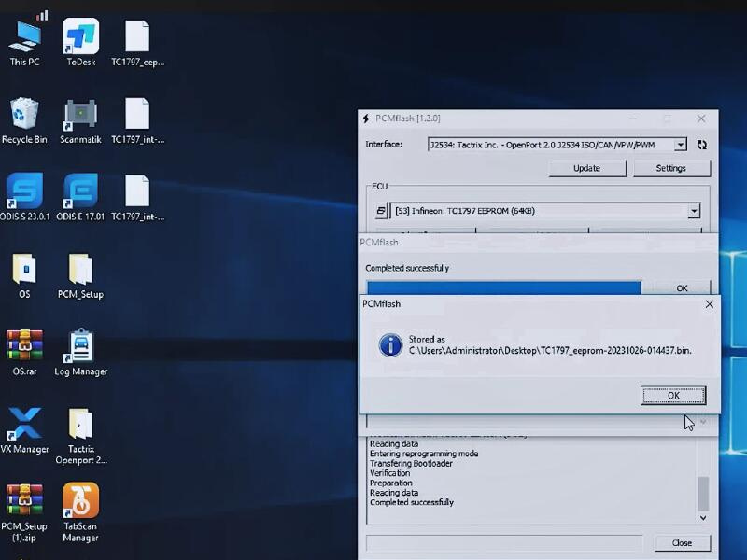Viewport: 747px width, 560px height.
Task: Open the VX Manager shortcut
Action: [24, 426]
